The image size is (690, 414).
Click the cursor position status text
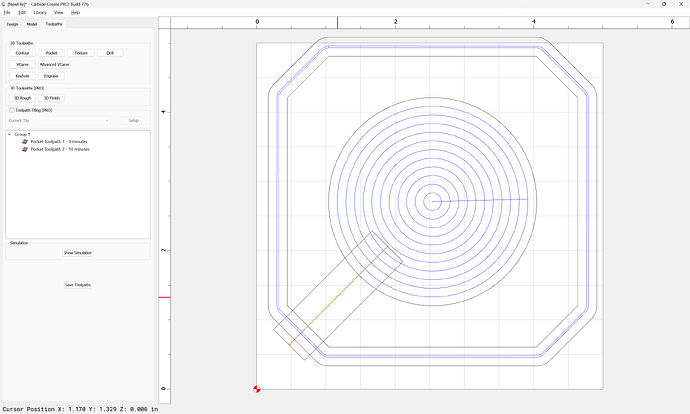(80, 409)
